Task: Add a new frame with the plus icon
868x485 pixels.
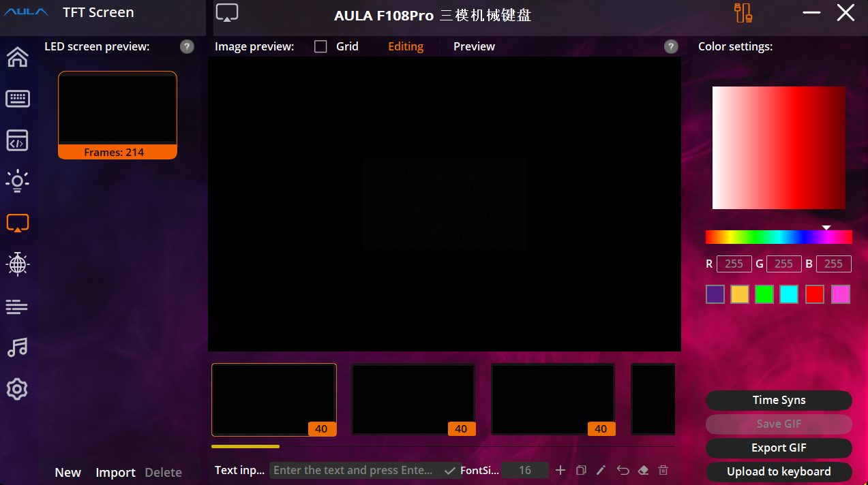Action: tap(560, 470)
